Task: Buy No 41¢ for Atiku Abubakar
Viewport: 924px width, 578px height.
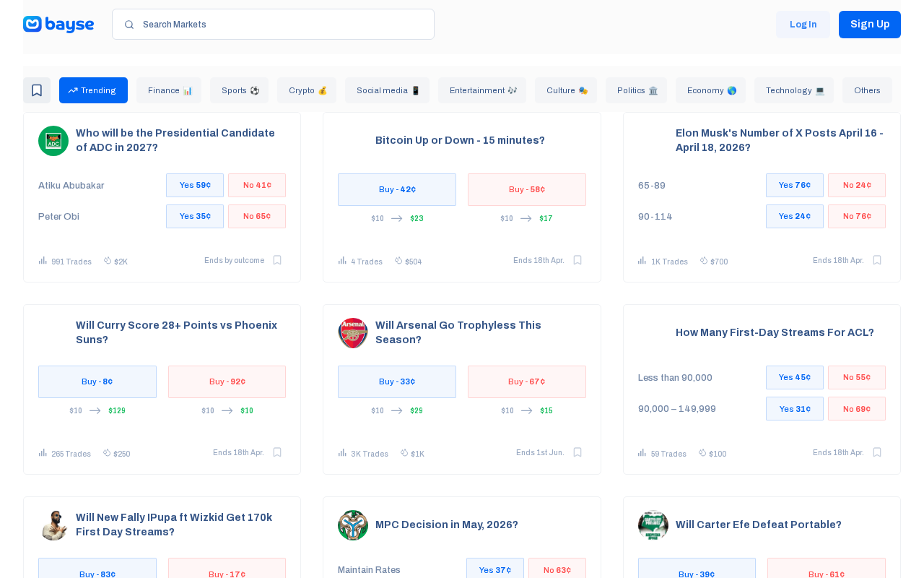Action: tap(257, 186)
